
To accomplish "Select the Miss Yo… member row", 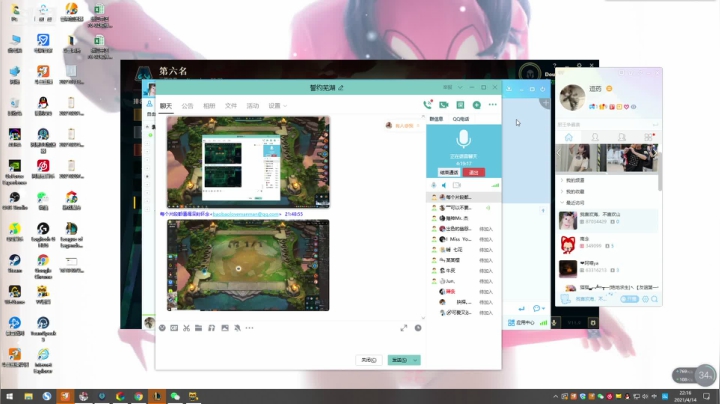I will point(464,239).
